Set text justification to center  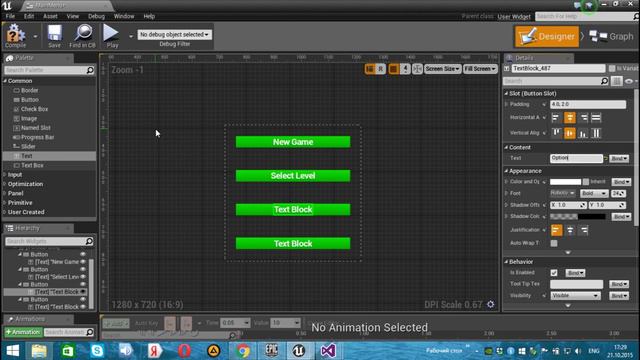(570, 230)
